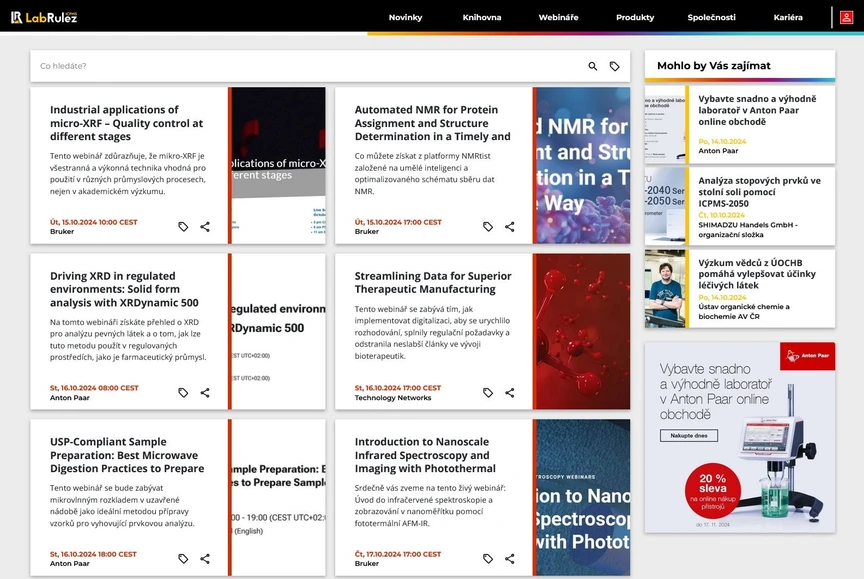
Task: Click the ICPMS-2050 article thumbnail
Action: coord(665,206)
